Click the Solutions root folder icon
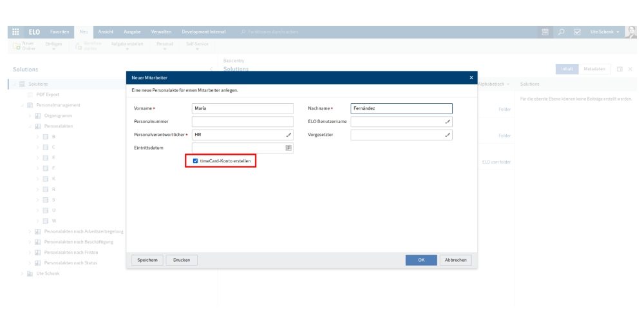Image resolution: width=644 pixels, height=332 pixels. pos(22,84)
